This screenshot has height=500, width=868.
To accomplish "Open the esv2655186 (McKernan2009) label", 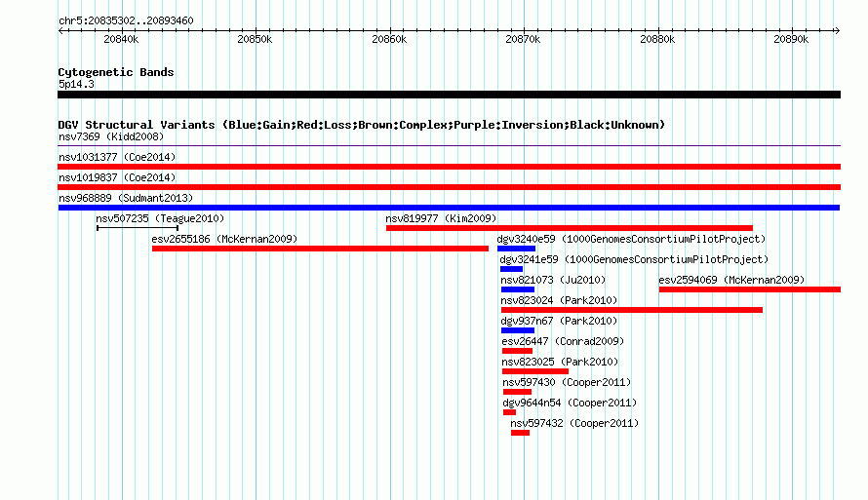I will click(x=224, y=239).
